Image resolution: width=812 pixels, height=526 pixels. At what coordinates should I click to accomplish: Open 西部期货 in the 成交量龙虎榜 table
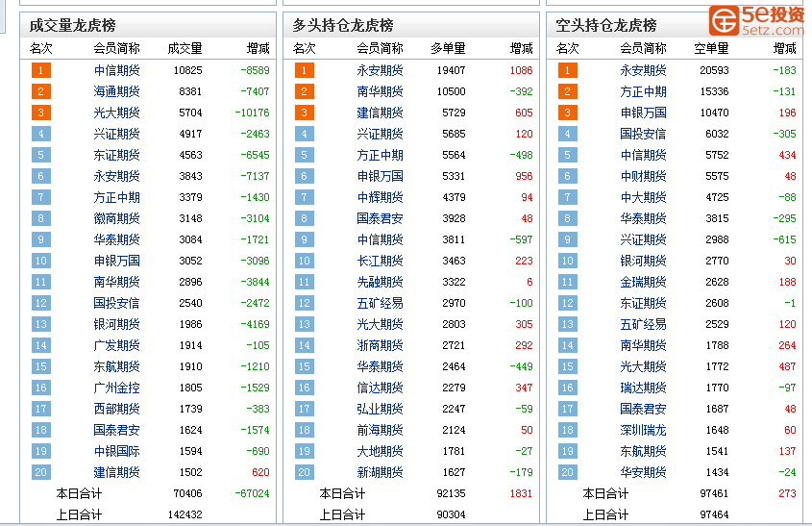point(116,409)
